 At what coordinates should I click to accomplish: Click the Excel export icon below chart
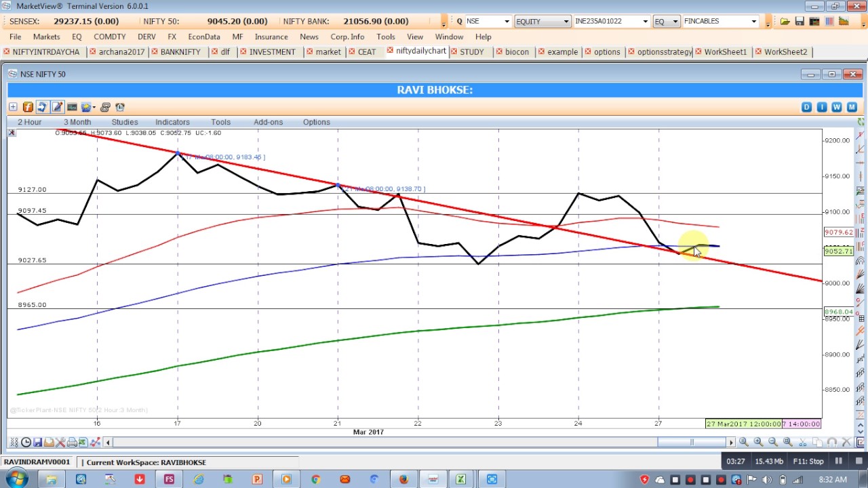83,443
